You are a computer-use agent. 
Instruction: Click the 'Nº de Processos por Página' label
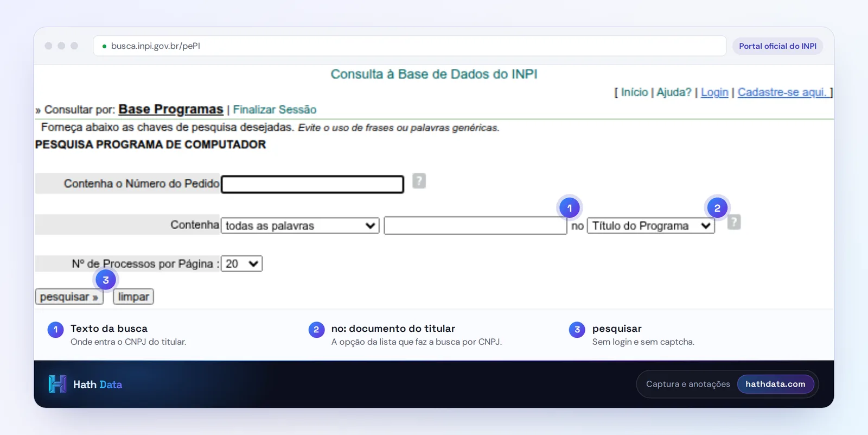coord(145,264)
